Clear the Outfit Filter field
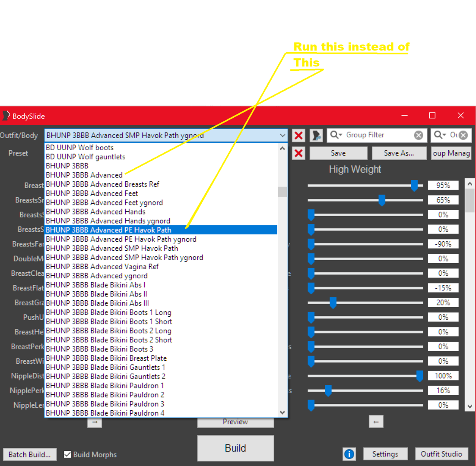 pos(463,135)
